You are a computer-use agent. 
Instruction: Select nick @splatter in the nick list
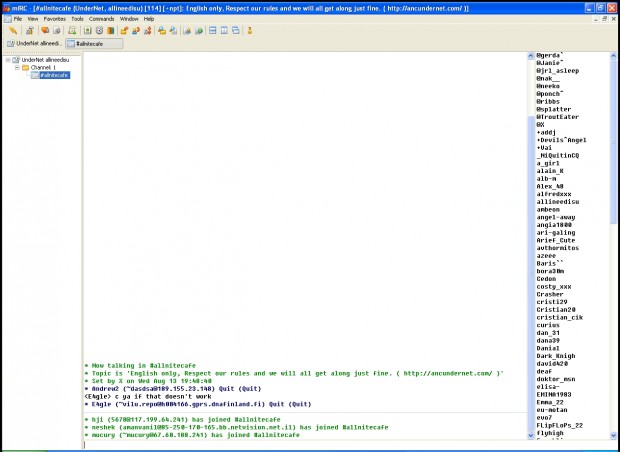554,109
